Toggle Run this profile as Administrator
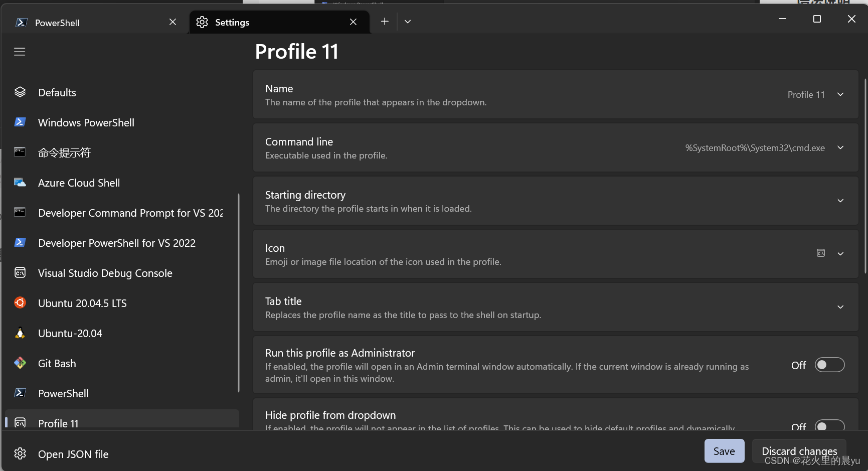This screenshot has height=471, width=868. coord(829,365)
